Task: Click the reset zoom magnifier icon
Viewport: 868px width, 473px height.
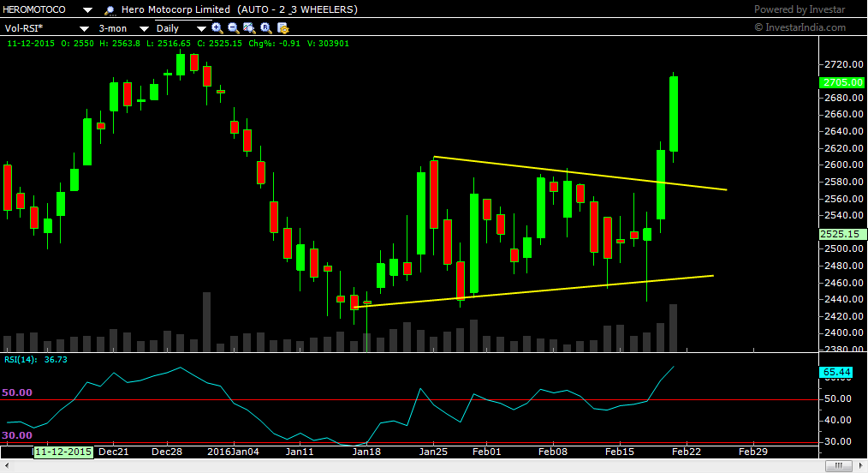Action: point(265,27)
